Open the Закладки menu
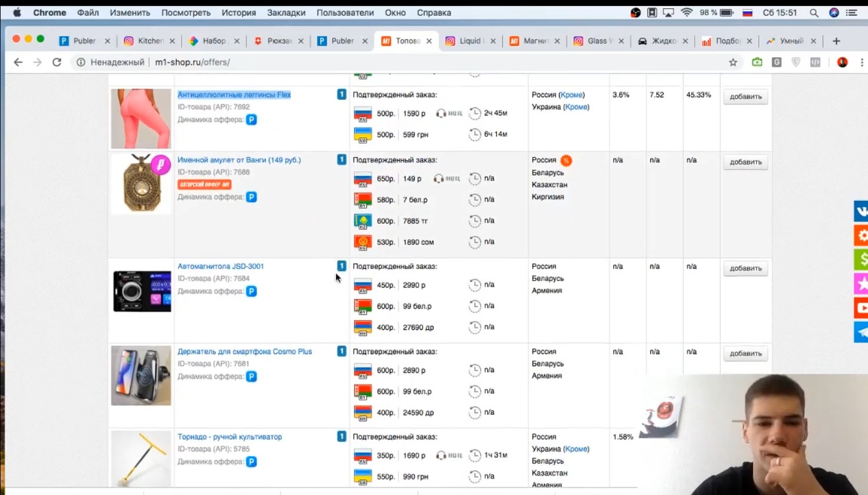Viewport: 868px width, 495px height. click(286, 12)
